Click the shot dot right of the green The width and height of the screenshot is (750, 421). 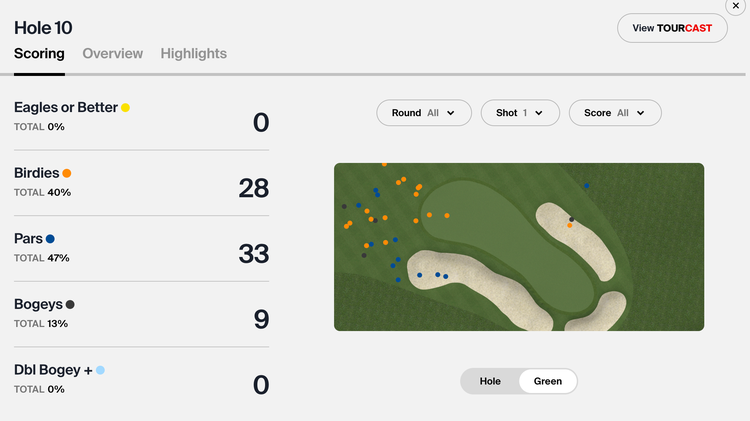tap(587, 185)
